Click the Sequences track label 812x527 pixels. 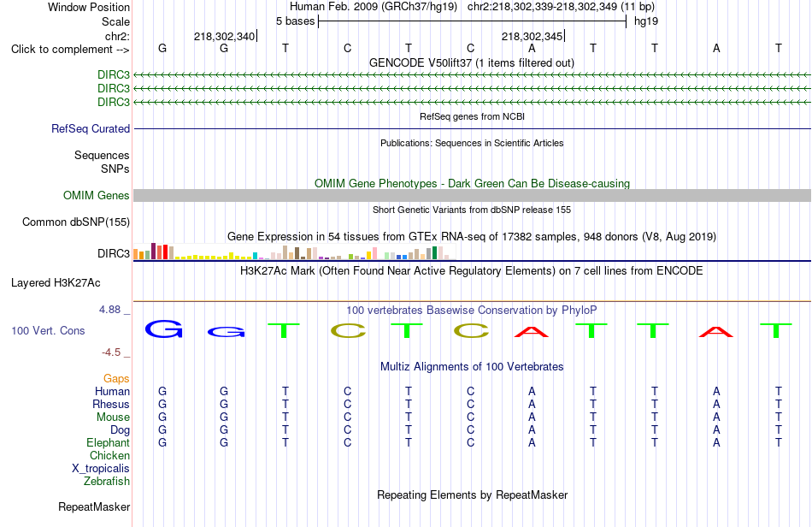(x=102, y=156)
